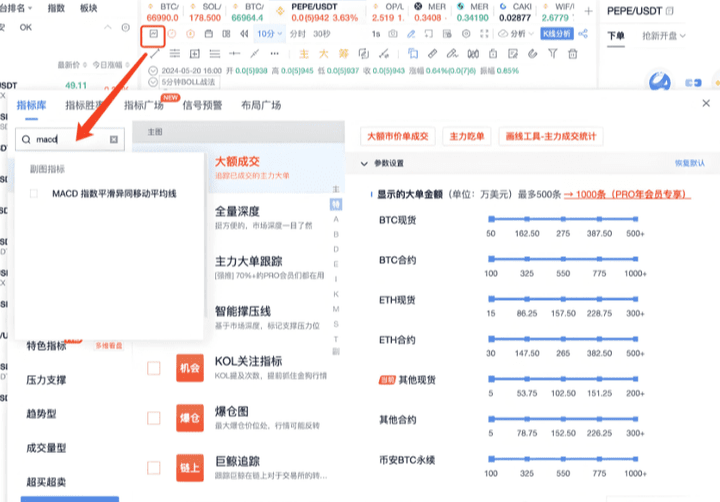The image size is (720, 502).
Task: Set 其他现货 slider to 53.75
Action: (x=527, y=379)
